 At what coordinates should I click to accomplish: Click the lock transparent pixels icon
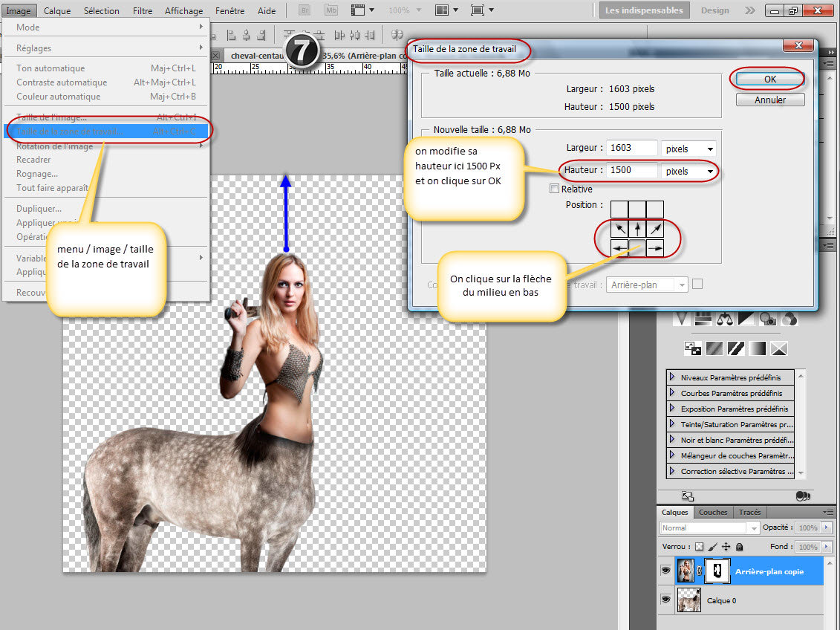pos(699,547)
